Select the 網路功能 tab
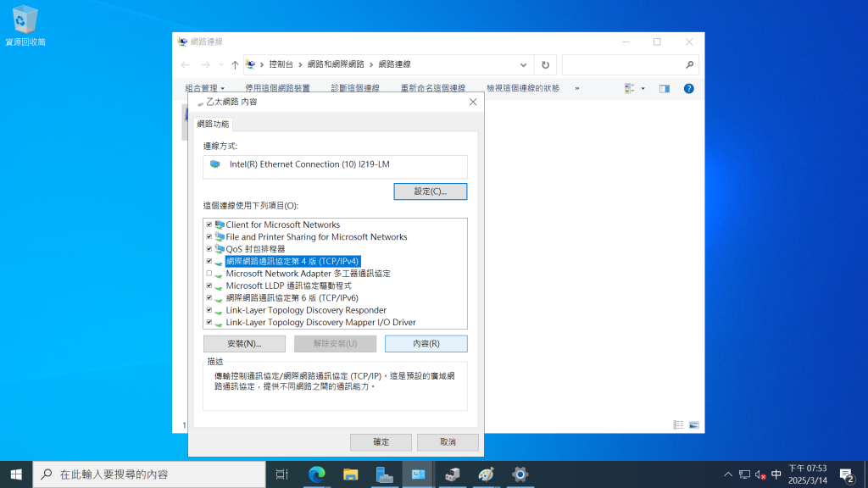The image size is (868, 488). 213,124
